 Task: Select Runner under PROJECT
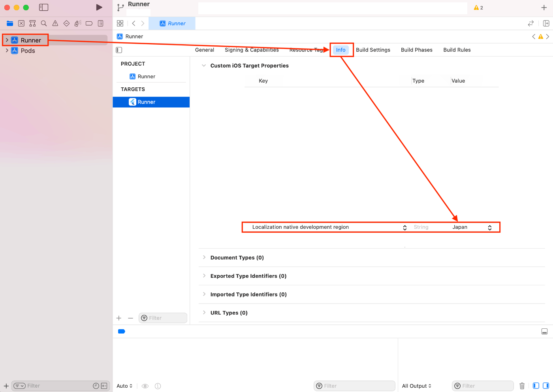(142, 76)
